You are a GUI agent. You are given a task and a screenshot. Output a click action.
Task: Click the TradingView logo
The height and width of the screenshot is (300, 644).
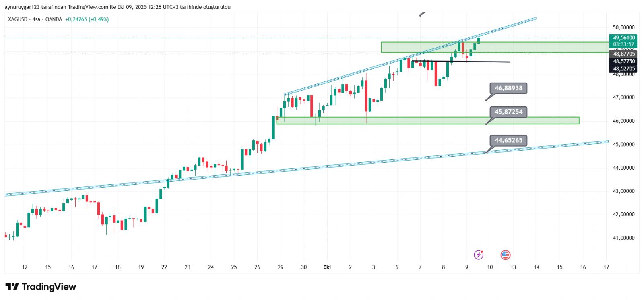point(41,287)
